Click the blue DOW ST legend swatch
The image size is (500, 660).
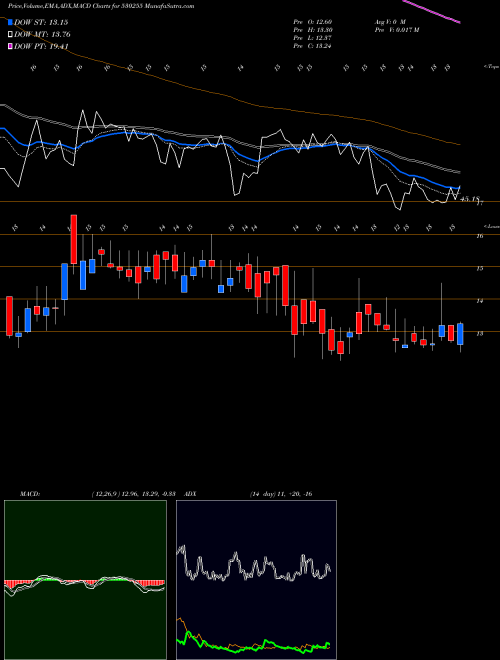(10, 22)
